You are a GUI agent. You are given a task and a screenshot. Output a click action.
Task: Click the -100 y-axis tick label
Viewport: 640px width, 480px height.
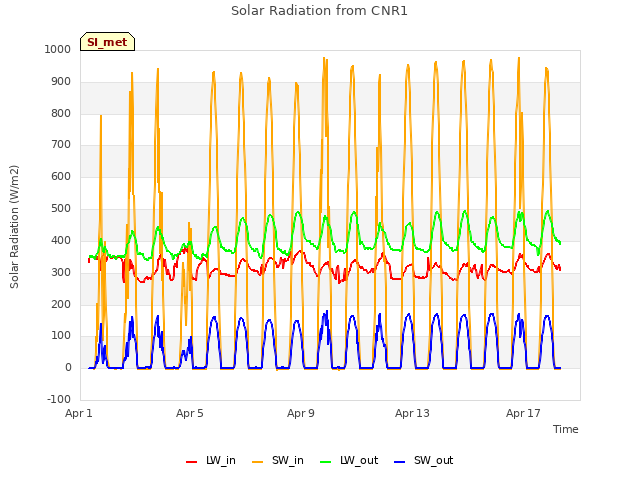pos(59,399)
